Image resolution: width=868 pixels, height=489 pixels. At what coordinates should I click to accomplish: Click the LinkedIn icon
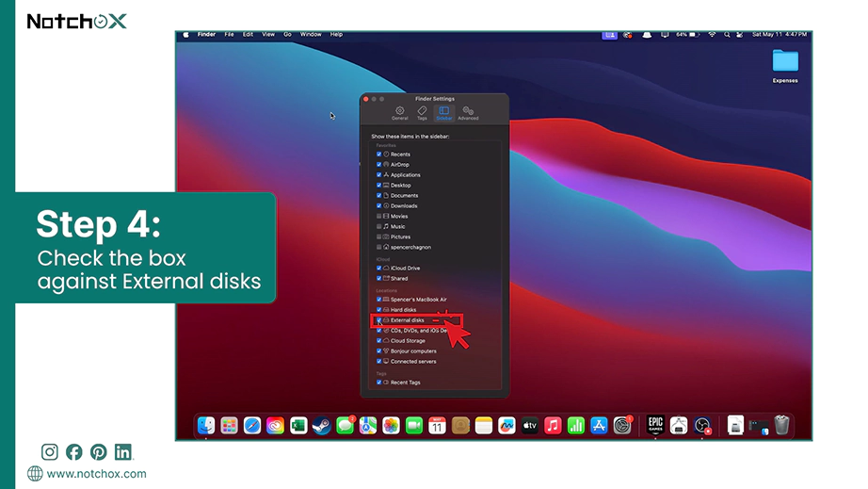(123, 452)
